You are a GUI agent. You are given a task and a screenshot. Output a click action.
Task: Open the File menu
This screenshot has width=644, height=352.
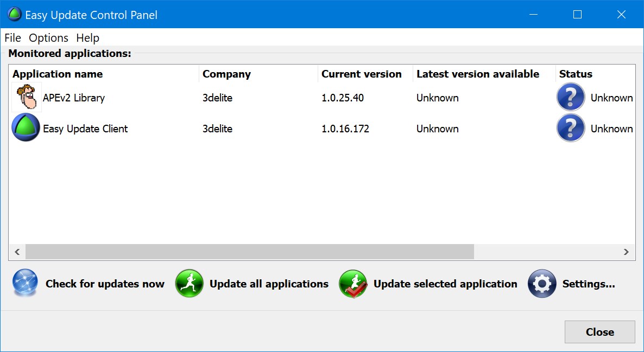tap(12, 37)
